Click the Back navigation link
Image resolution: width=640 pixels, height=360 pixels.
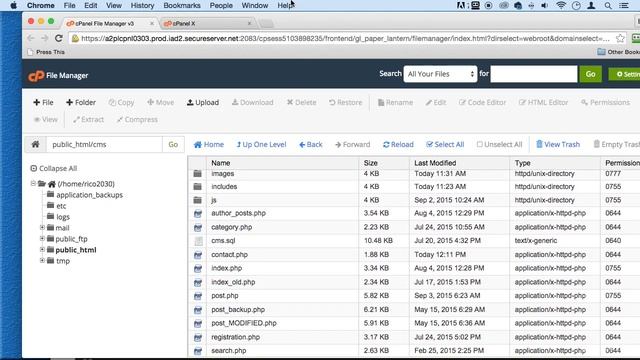click(x=311, y=144)
